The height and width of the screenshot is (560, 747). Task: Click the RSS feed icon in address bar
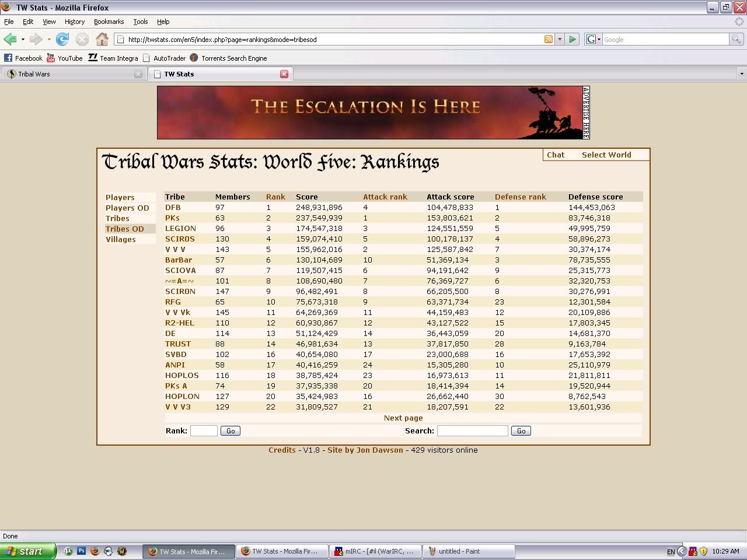coord(548,39)
